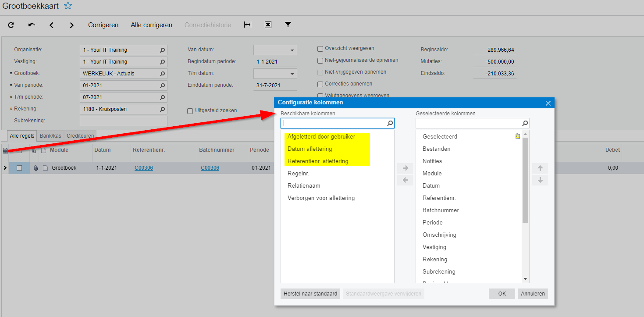Select 'Referentienr. aflettering' in available columns
Screen dimensions: 644x317
[338, 161]
